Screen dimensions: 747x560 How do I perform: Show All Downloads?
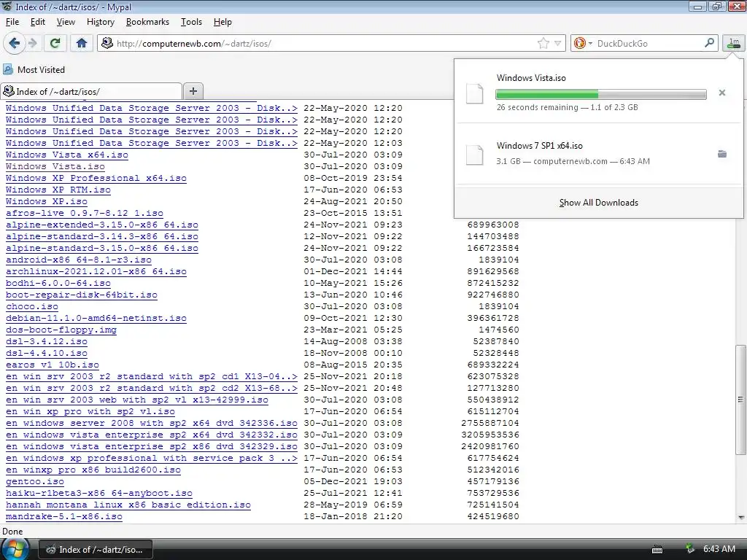click(x=598, y=203)
